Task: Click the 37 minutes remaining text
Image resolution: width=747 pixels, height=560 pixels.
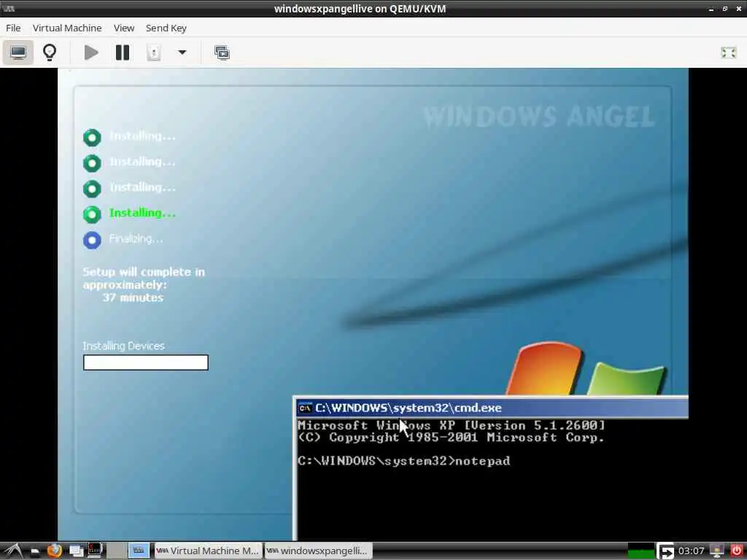Action: point(133,297)
